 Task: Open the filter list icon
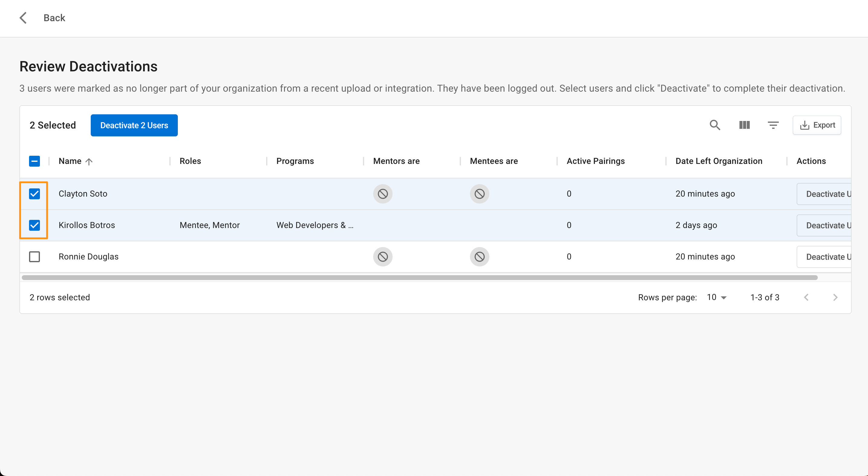(773, 125)
